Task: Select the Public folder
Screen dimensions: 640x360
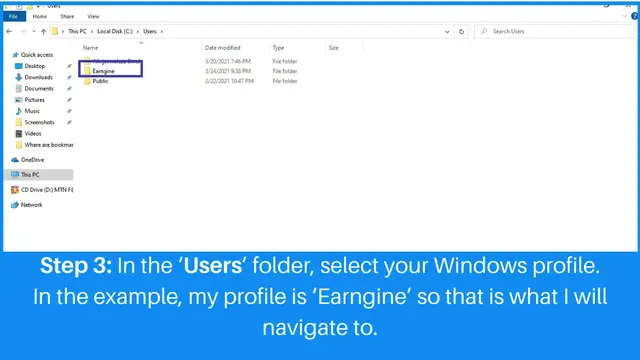Action: tap(100, 81)
